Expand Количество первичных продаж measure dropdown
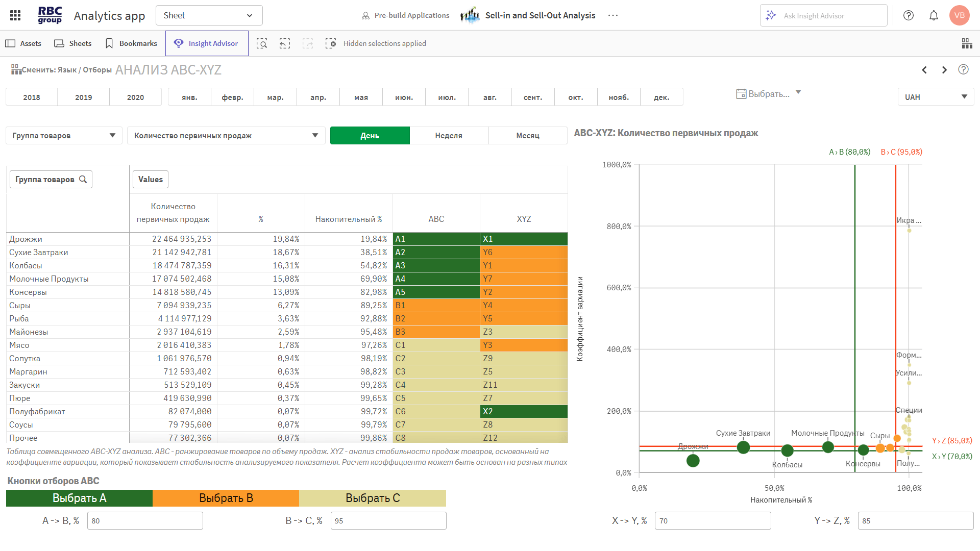980x551 pixels. pos(226,136)
